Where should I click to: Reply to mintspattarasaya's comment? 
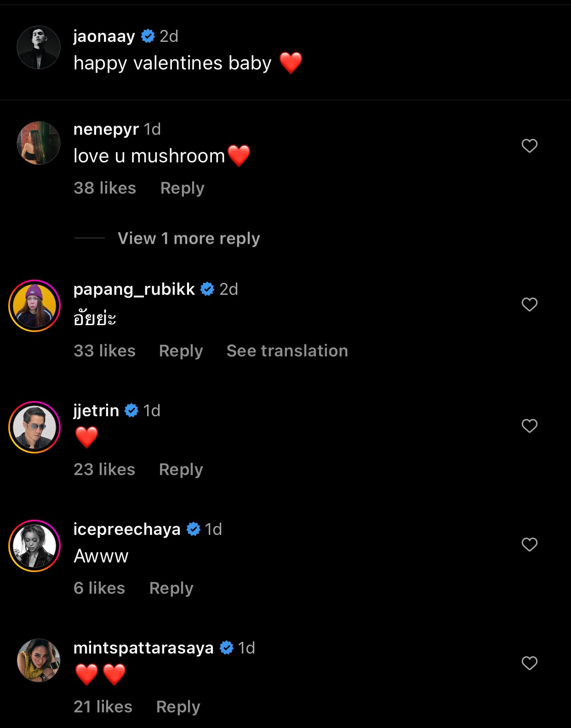[178, 707]
